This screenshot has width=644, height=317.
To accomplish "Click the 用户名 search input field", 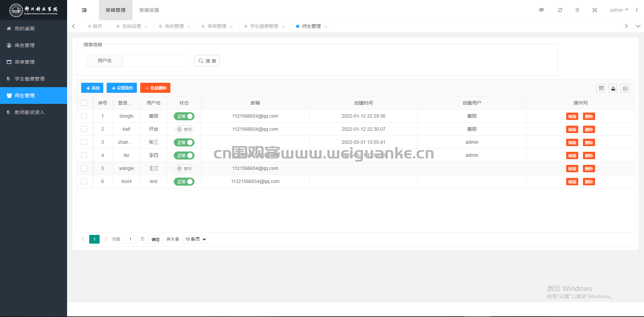I will click(155, 61).
